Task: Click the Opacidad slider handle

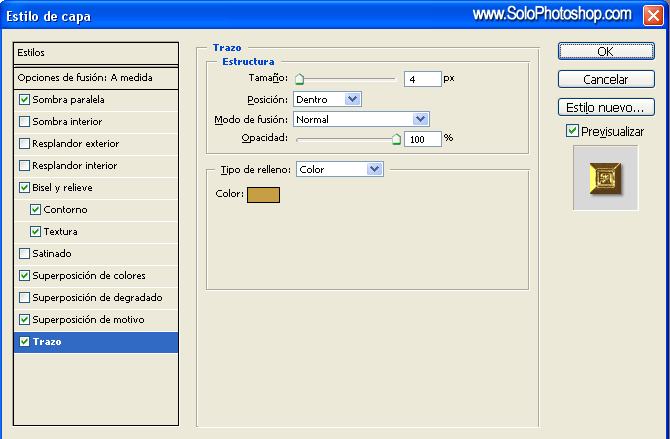Action: (x=396, y=139)
